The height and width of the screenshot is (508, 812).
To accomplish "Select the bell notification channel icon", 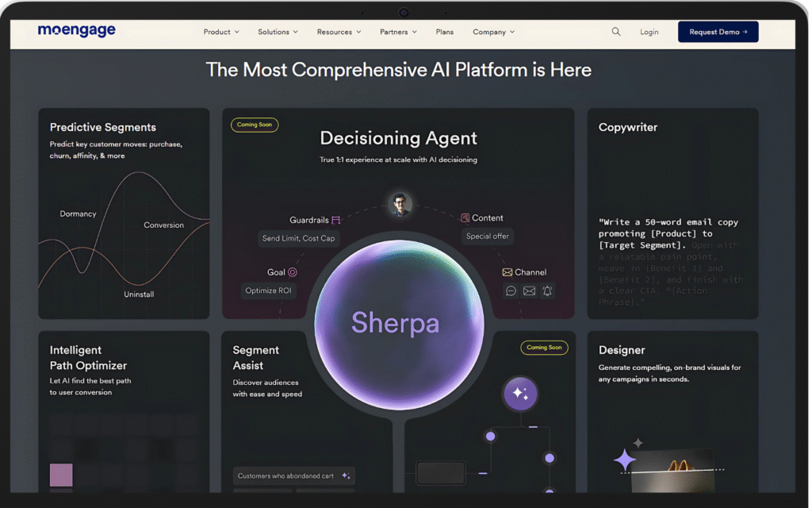I will coord(547,291).
